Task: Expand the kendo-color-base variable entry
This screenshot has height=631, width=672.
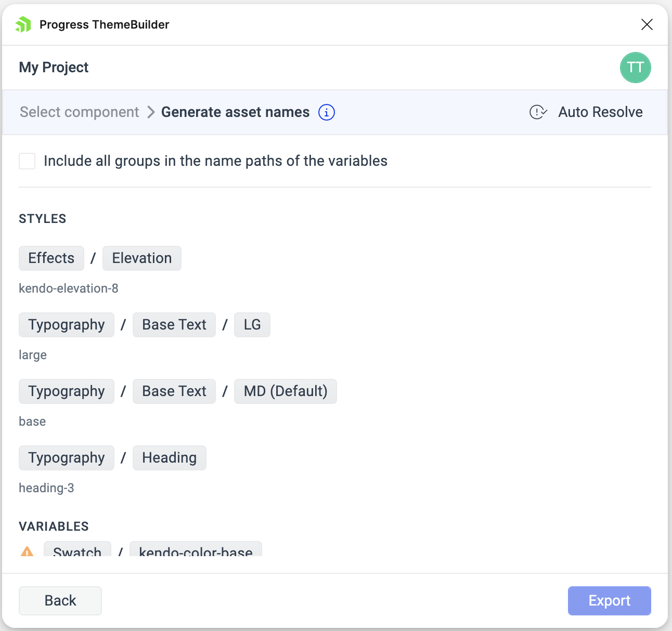Action: (x=196, y=552)
